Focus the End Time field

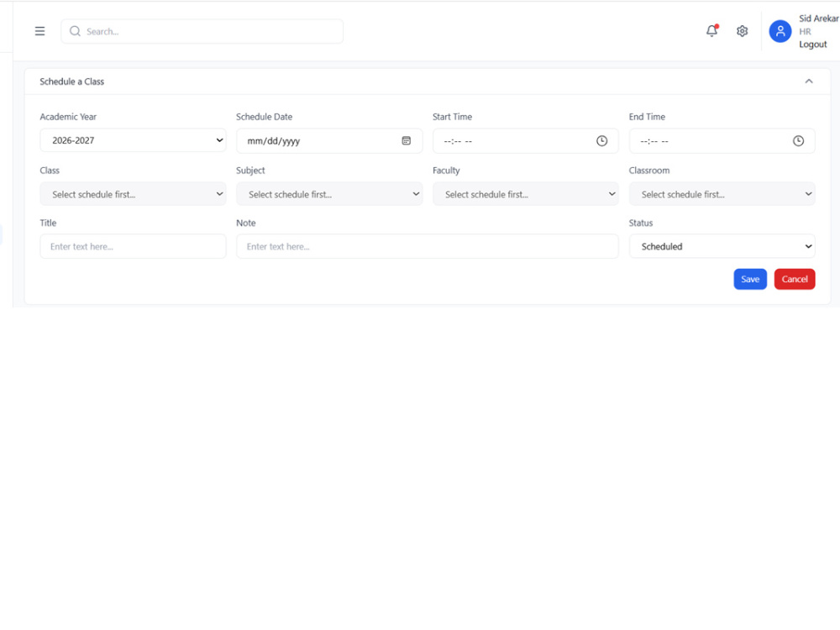pyautogui.click(x=722, y=140)
